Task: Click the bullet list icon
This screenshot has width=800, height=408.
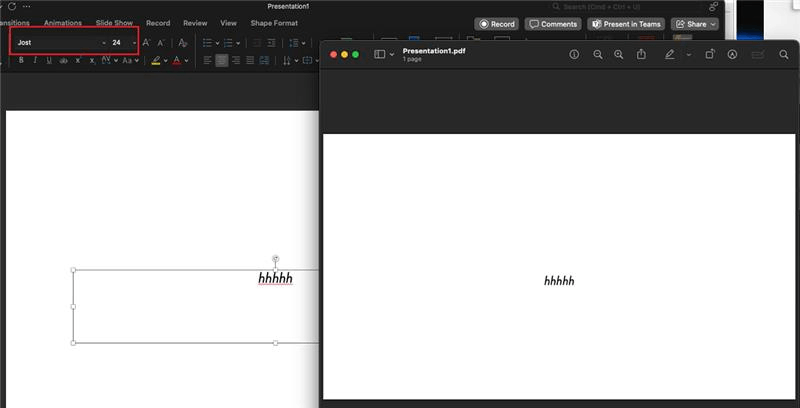Action: tap(208, 43)
